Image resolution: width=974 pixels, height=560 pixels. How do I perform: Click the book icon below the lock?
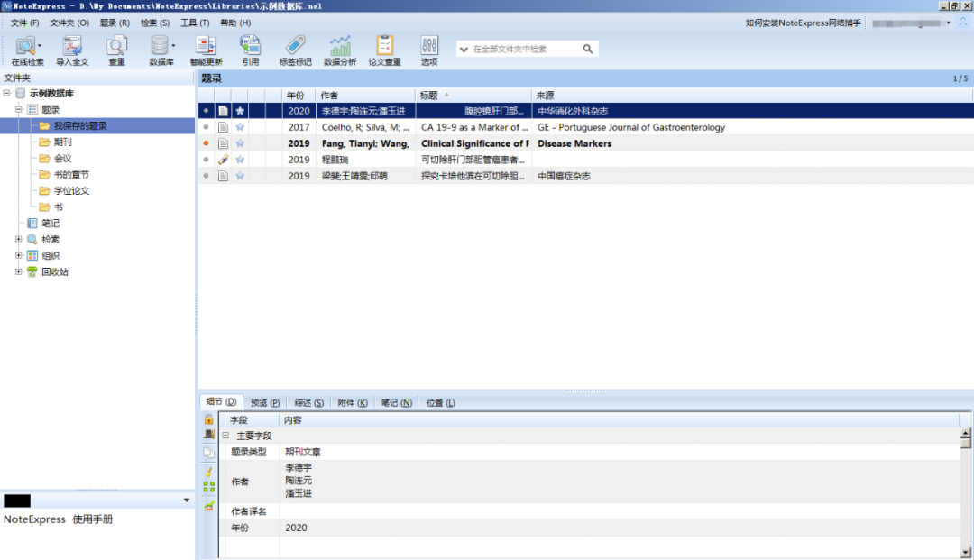(x=208, y=435)
